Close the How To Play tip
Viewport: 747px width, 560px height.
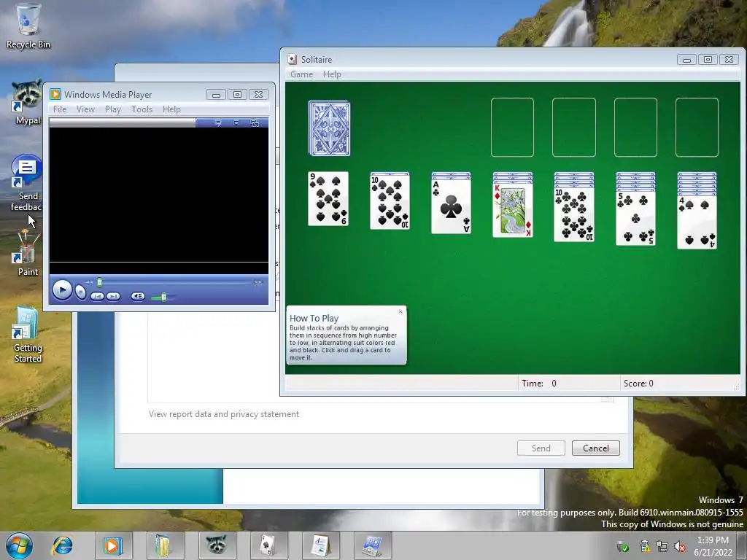(x=400, y=311)
